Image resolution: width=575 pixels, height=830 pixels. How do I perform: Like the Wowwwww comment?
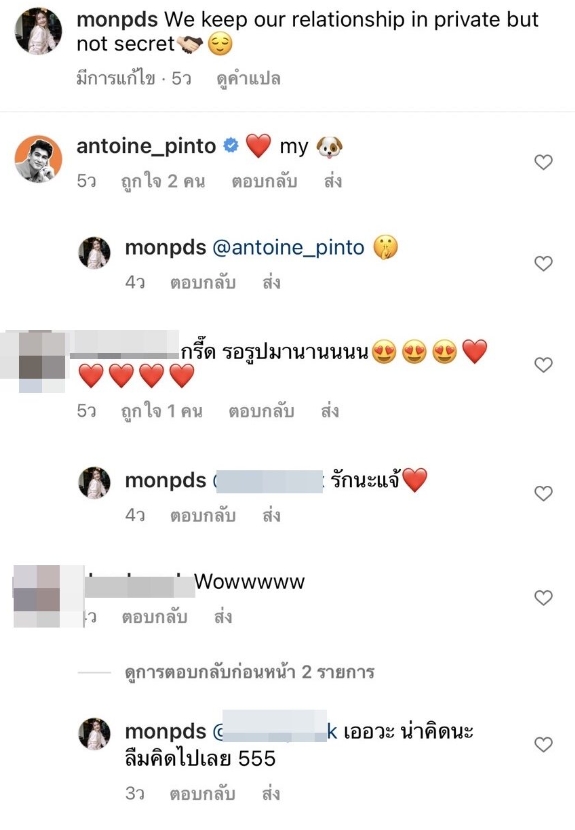[x=543, y=598]
